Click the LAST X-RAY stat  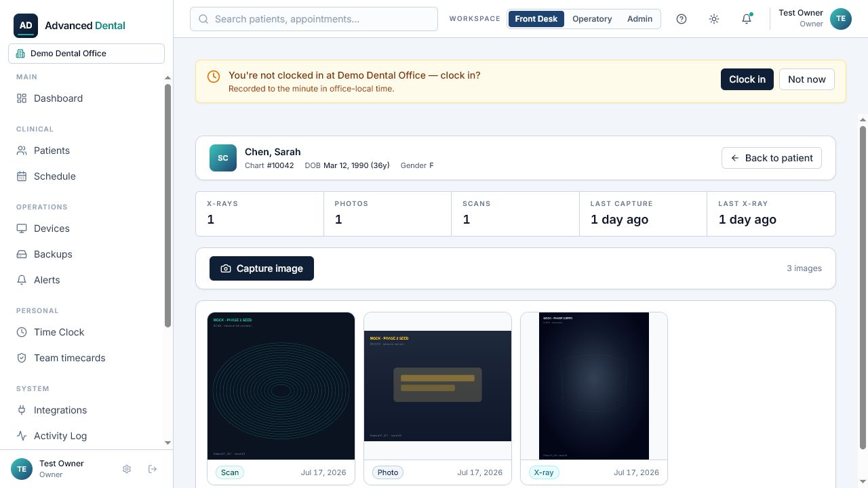[771, 213]
